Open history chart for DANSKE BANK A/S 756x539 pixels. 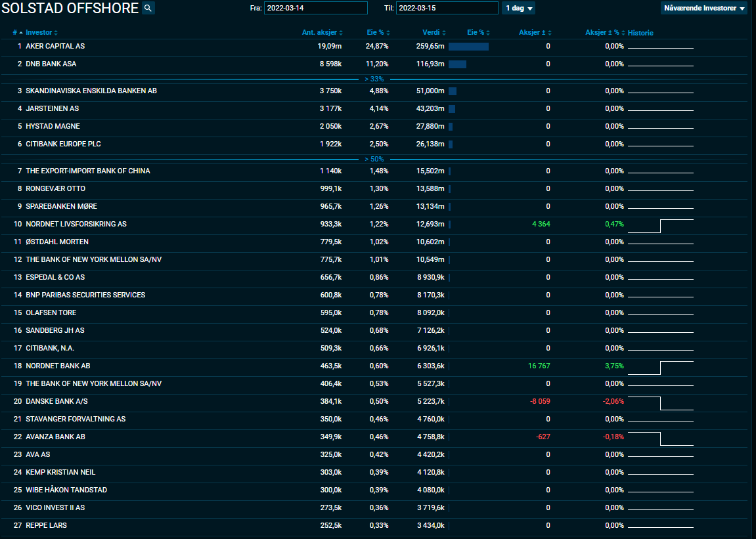coord(661,404)
